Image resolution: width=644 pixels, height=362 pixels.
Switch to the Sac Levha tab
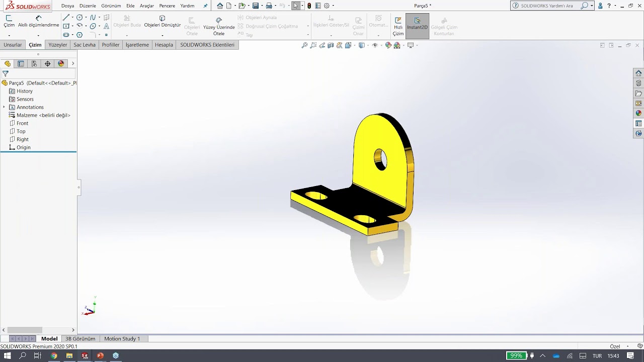(85, 45)
